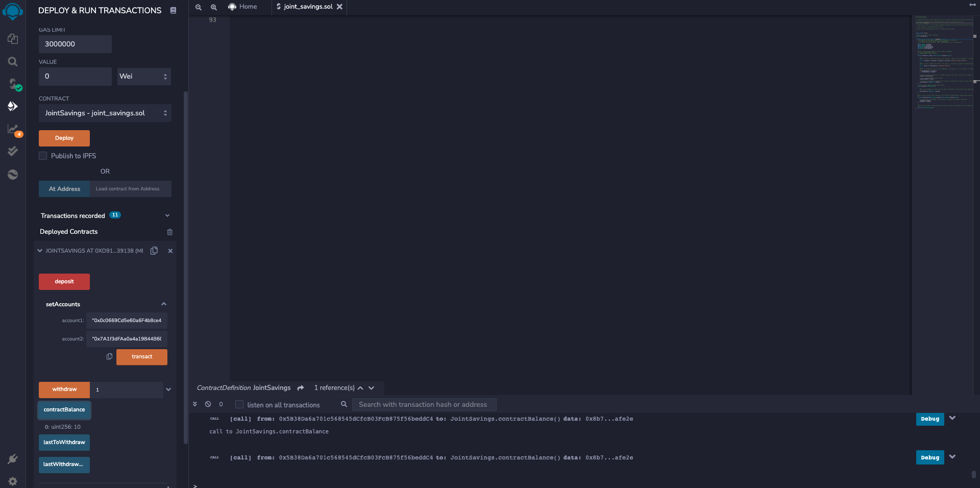
Task: Collapse the setAccounts parameter panel
Action: (164, 304)
